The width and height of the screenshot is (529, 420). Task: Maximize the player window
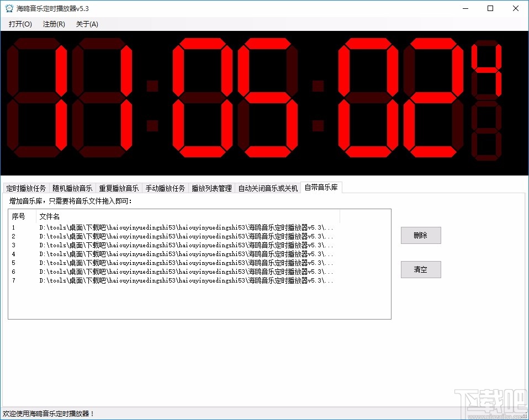[x=490, y=8]
